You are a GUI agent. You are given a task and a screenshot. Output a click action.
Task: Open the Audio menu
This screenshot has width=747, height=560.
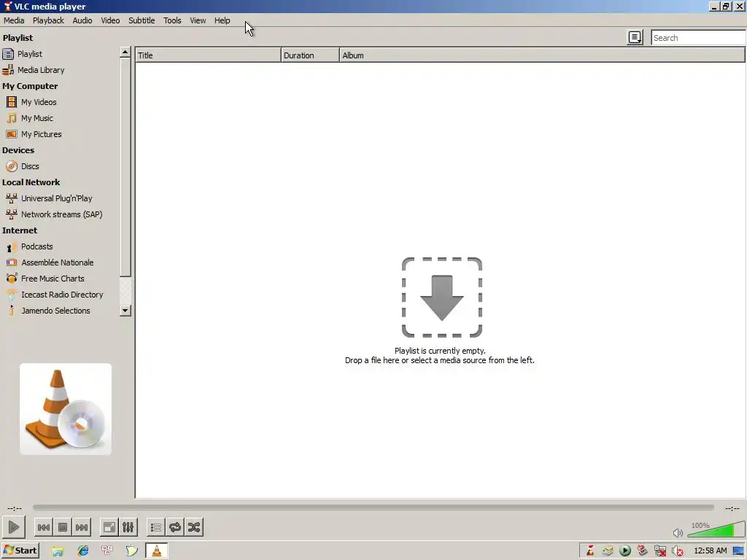(x=82, y=20)
